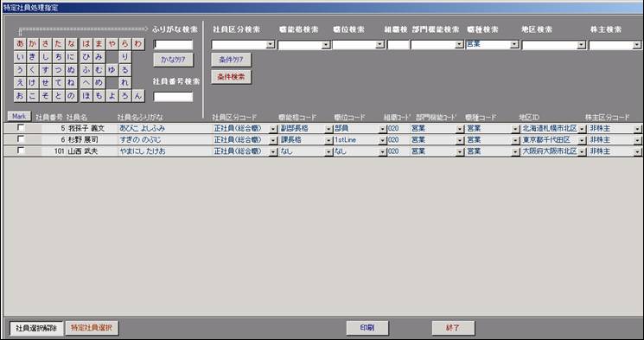This screenshot has height=340, width=644.
Task: Click the わ kana search key
Action: pyautogui.click(x=138, y=44)
